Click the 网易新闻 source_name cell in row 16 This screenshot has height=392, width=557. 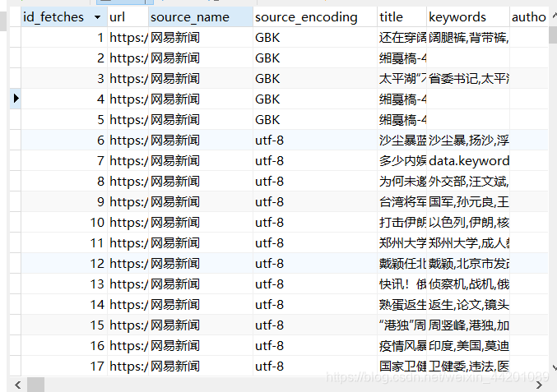(x=201, y=345)
